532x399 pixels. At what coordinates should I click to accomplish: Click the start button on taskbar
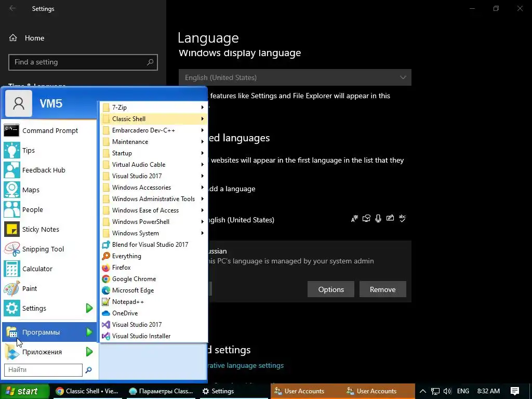tap(25, 391)
